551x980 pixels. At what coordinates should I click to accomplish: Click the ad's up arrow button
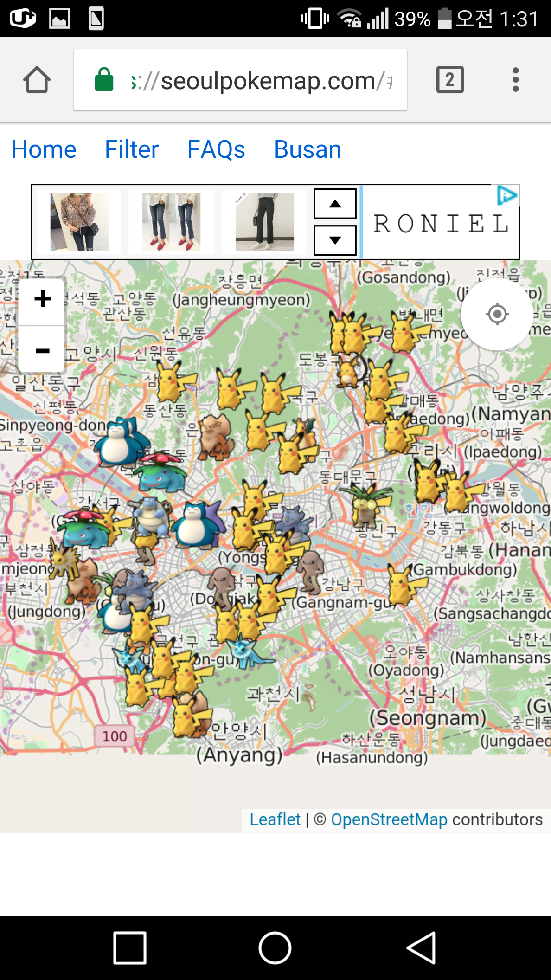[x=335, y=204]
